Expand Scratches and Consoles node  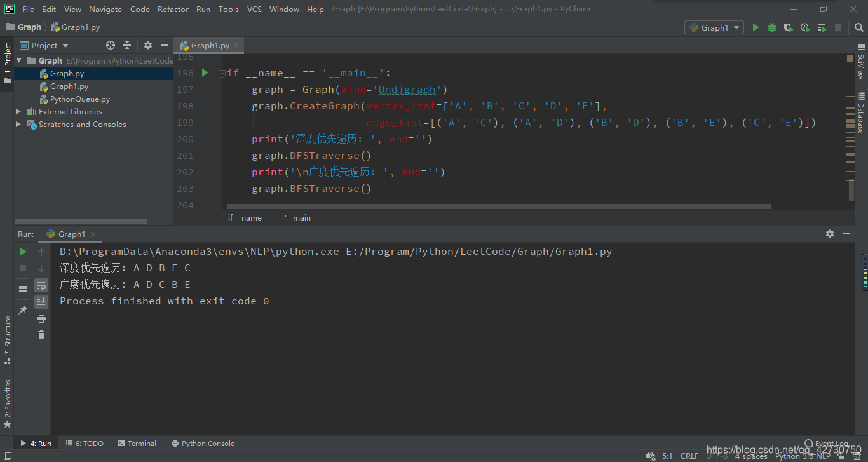coord(18,125)
